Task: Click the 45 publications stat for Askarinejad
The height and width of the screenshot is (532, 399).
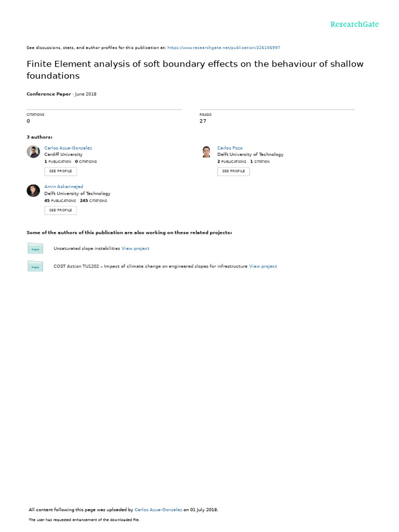Action: [60, 201]
